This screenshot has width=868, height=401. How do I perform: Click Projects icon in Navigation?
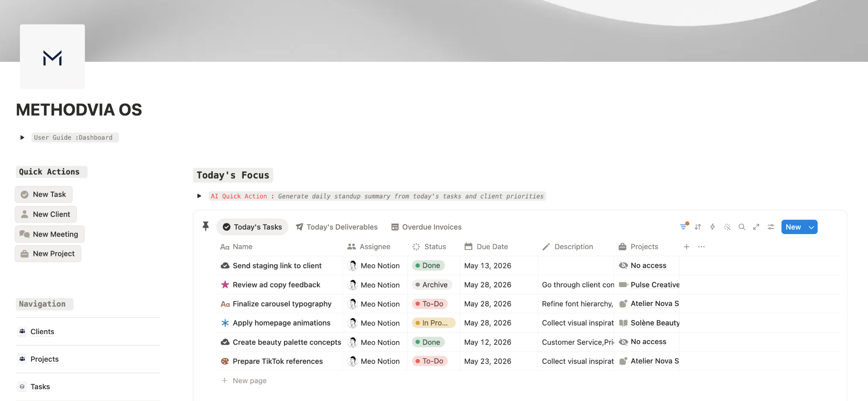pos(22,359)
